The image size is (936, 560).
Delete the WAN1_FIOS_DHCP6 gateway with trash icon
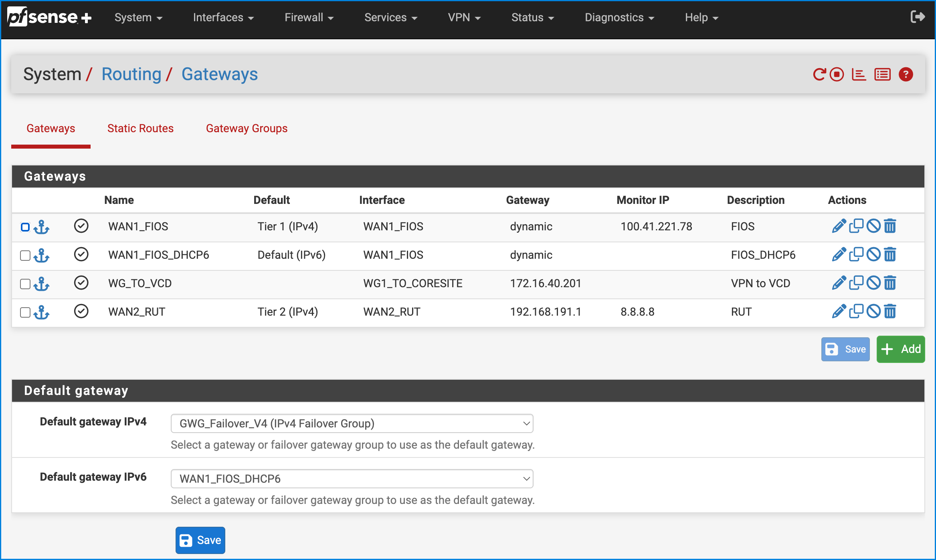click(890, 255)
